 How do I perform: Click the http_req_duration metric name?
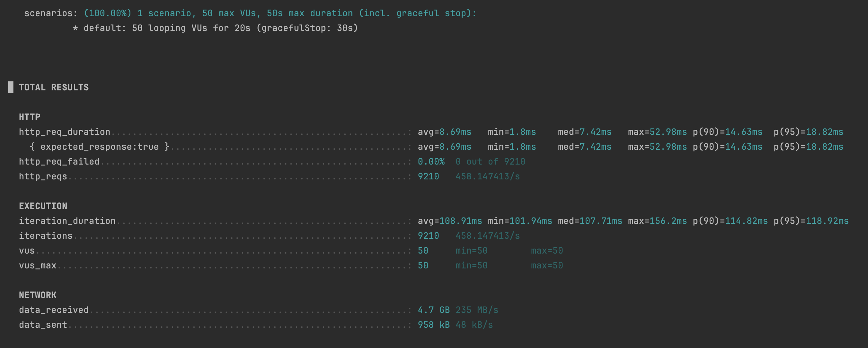tap(65, 132)
